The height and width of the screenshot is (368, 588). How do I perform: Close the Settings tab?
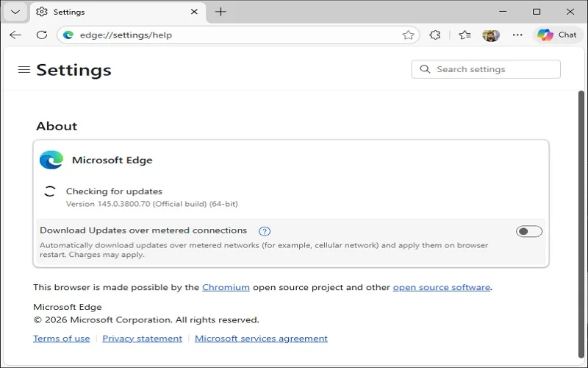[194, 12]
